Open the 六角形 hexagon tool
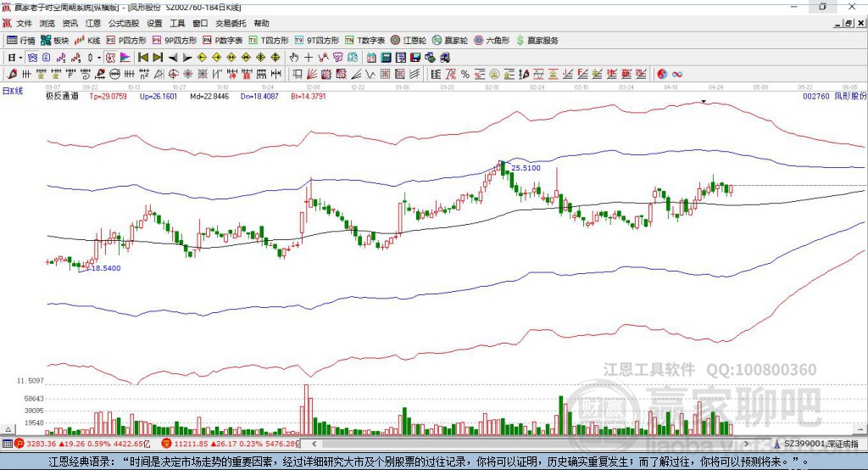Screen dimensions: 868x470 pyautogui.click(x=492, y=41)
